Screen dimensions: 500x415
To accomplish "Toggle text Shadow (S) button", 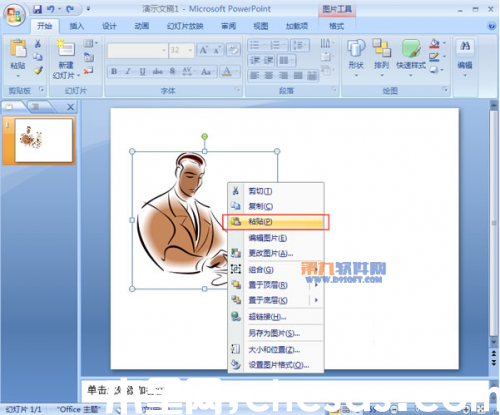I will pyautogui.click(x=172, y=71).
